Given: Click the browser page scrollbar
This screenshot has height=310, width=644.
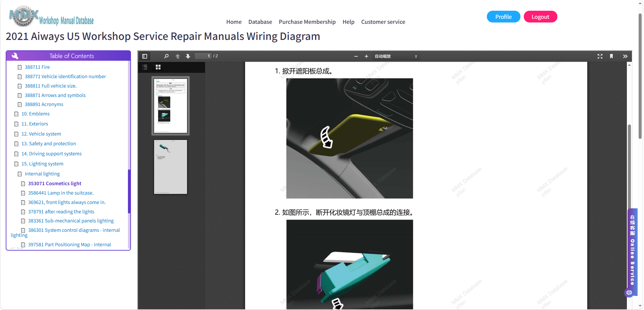Looking at the screenshot, I should point(640,76).
